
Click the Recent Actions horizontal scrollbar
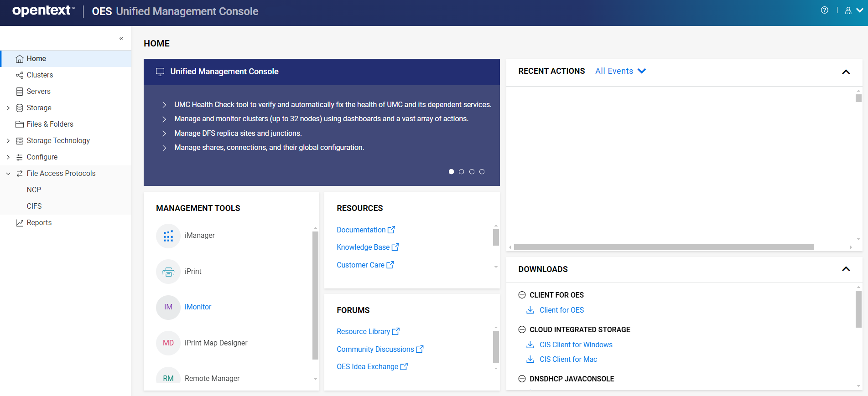click(x=664, y=247)
